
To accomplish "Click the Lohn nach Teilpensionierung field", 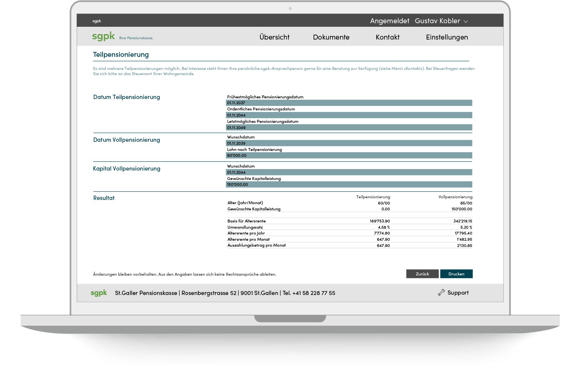I will tap(349, 155).
